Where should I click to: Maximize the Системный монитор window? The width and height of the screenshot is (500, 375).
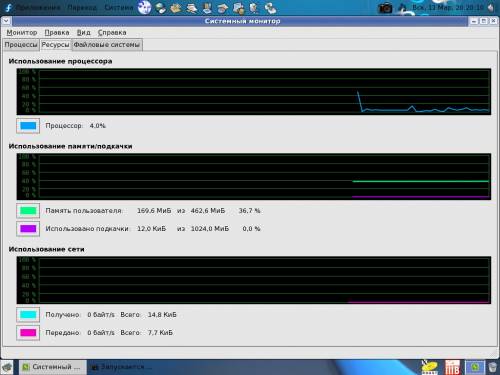(484, 21)
